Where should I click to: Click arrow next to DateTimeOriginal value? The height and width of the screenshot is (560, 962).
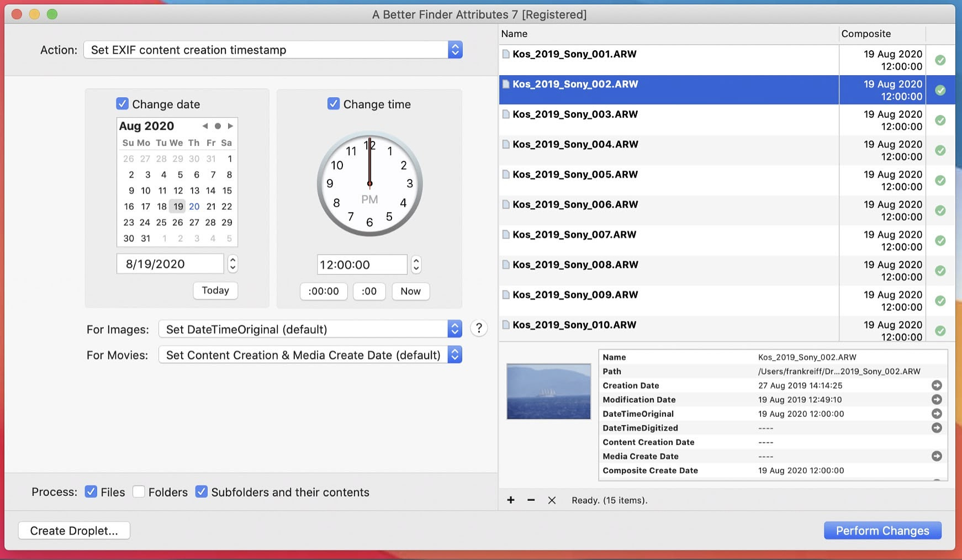(x=937, y=414)
